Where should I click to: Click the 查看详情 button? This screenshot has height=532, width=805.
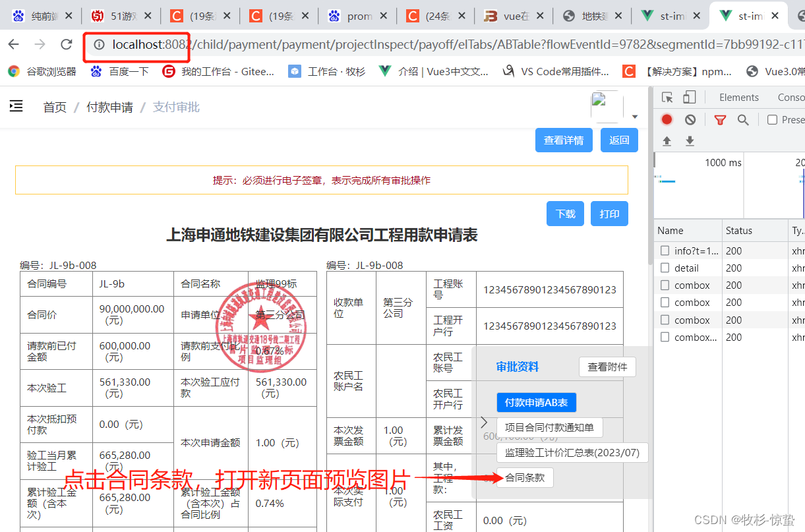pyautogui.click(x=564, y=140)
